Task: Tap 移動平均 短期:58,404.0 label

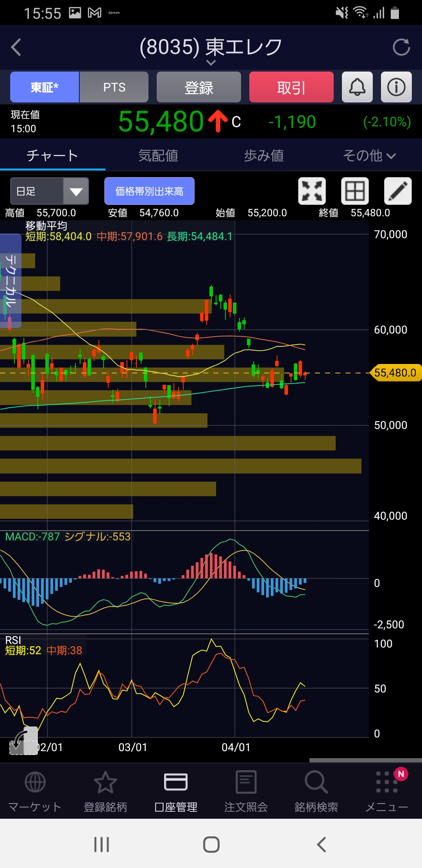Action: (59, 236)
